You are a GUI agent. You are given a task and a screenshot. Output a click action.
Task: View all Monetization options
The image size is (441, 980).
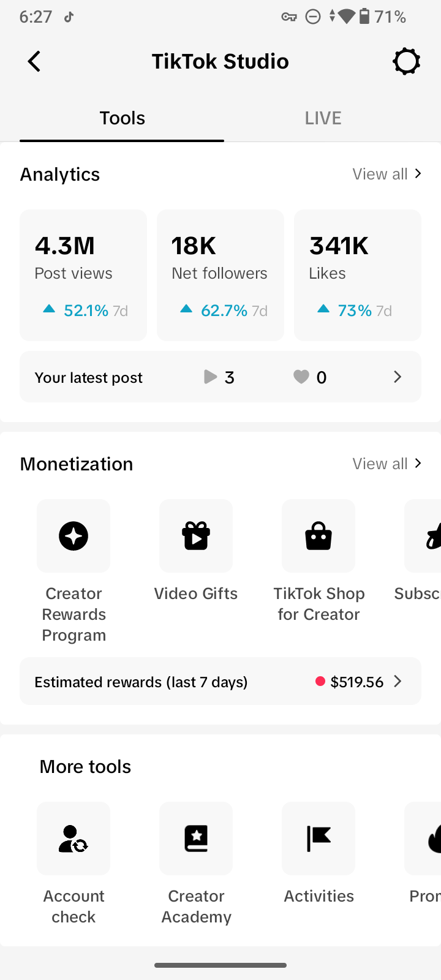click(387, 464)
